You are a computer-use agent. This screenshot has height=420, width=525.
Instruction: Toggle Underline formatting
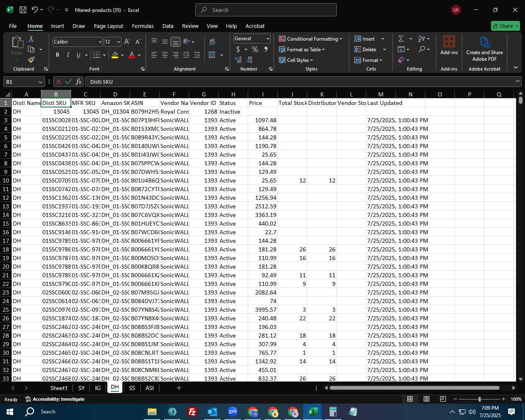tap(78, 55)
